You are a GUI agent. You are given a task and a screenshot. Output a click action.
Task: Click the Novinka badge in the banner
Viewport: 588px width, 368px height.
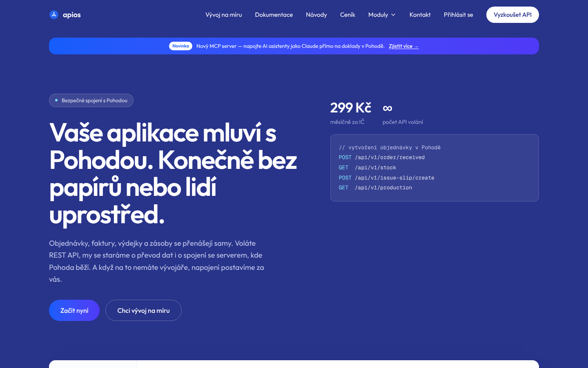[x=180, y=46]
